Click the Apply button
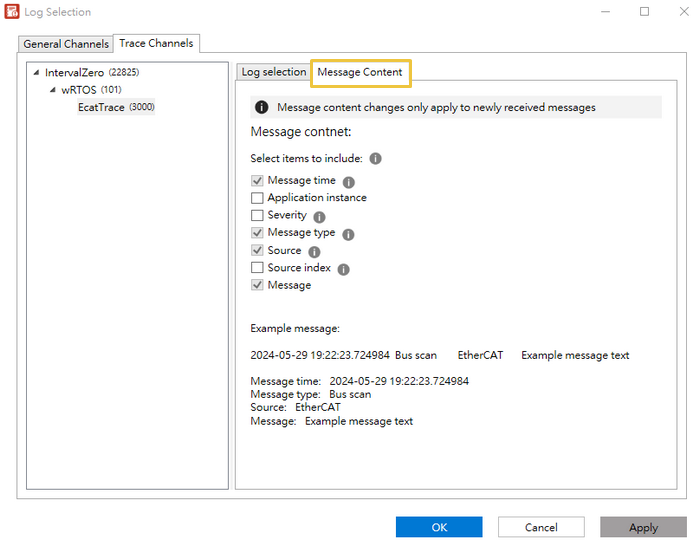700x553 pixels. 643,527
